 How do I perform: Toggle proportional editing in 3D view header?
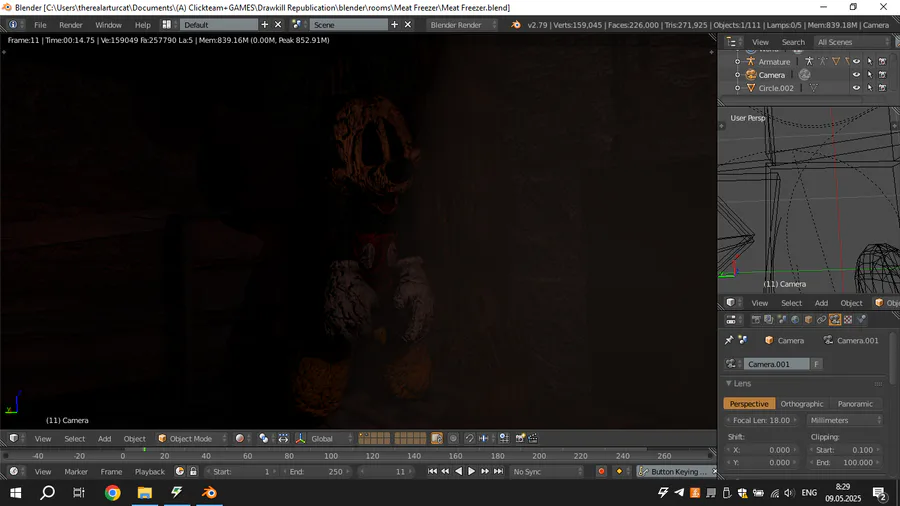(x=453, y=438)
